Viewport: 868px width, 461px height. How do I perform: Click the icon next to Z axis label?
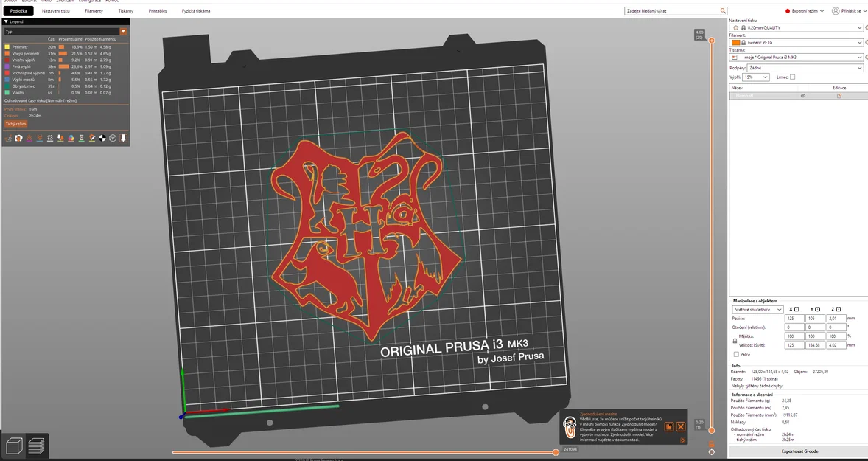tap(839, 309)
